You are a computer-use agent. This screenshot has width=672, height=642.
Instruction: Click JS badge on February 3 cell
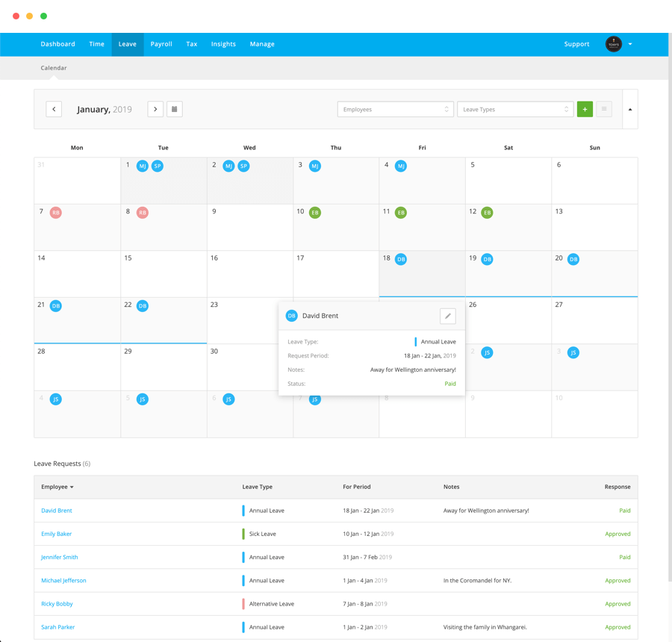573,352
